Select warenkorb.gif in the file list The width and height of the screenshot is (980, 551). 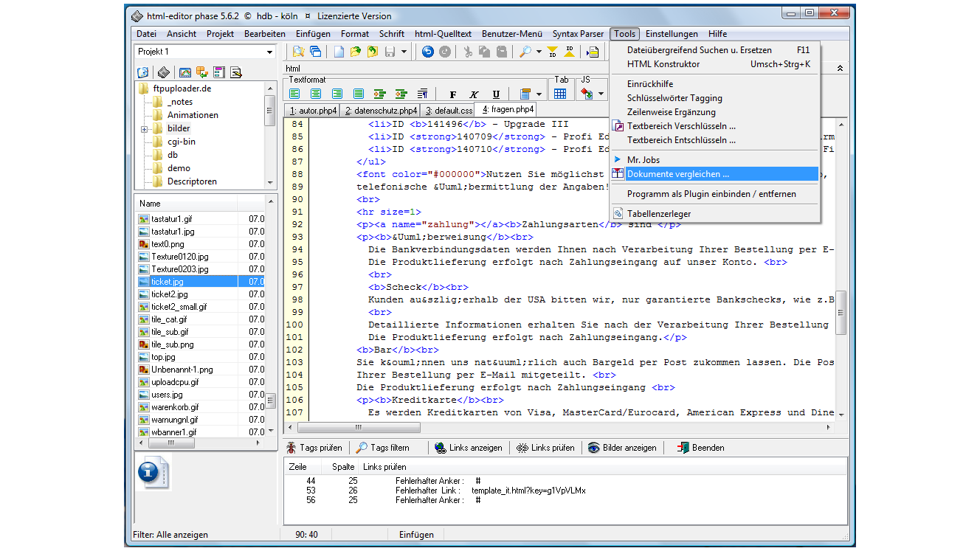click(x=175, y=407)
